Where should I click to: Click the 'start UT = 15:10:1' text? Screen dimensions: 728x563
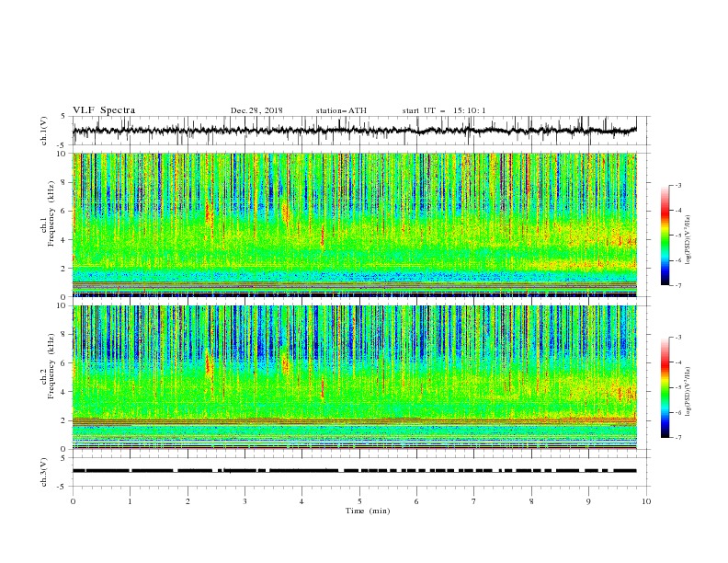pos(444,110)
